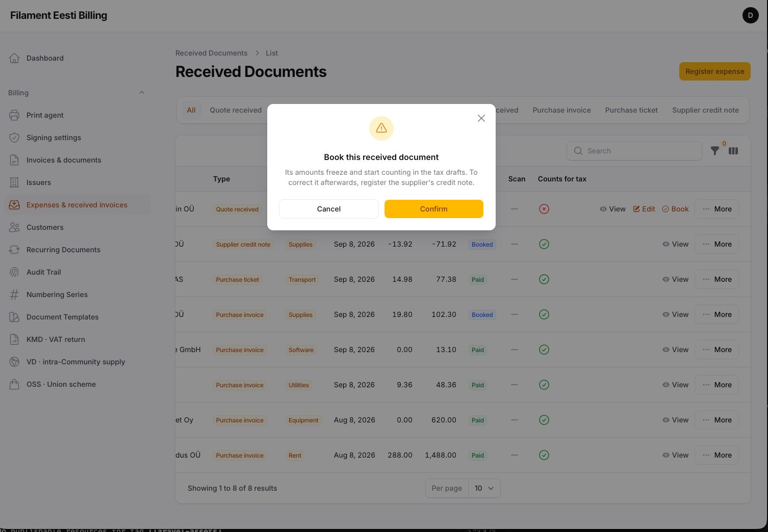Click the Utilities category badge
The image size is (768, 532).
tap(298, 385)
